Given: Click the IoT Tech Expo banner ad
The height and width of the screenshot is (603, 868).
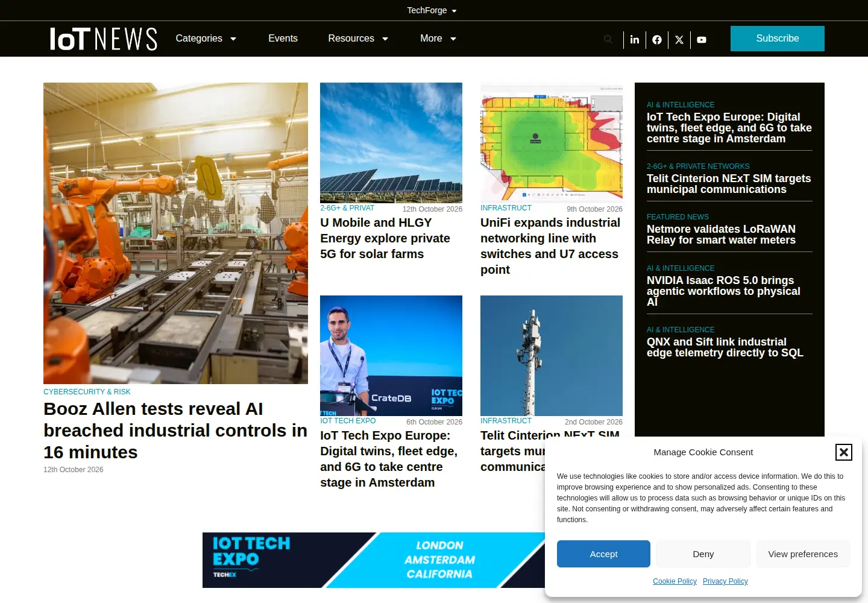Looking at the screenshot, I should 374,560.
